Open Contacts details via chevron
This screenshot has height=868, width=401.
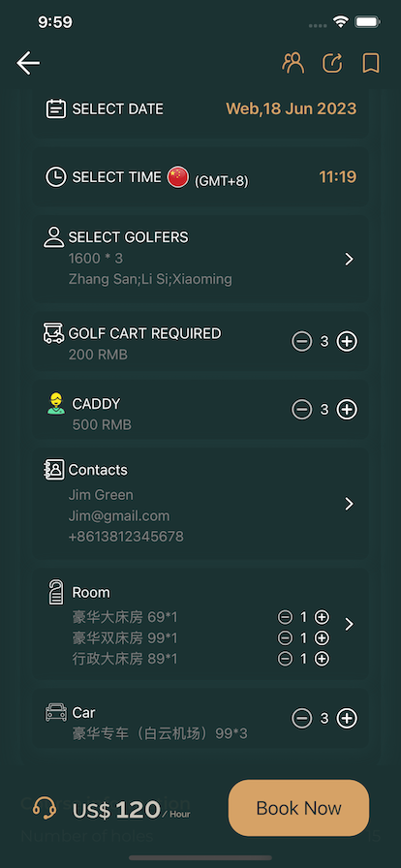349,504
